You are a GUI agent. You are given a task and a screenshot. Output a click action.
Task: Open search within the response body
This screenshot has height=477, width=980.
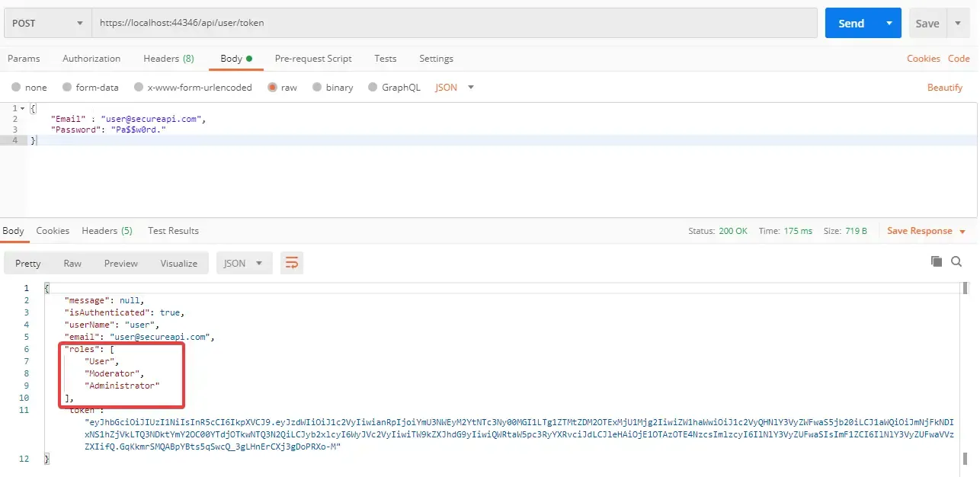tap(956, 260)
